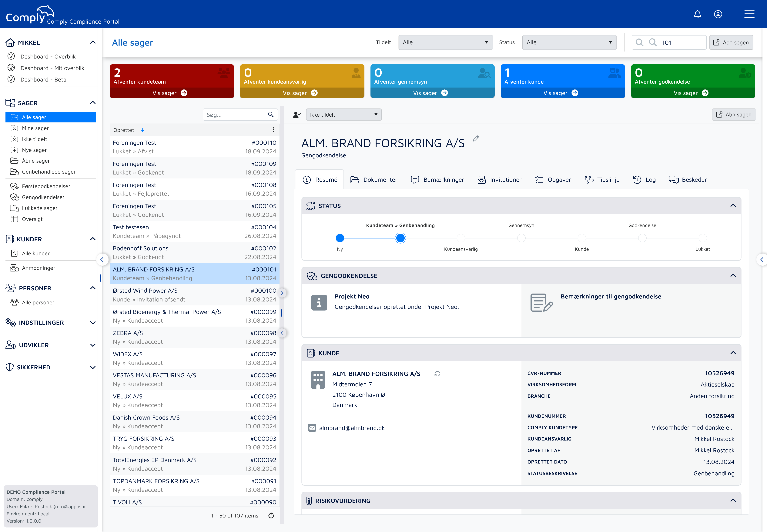
Task: Click the magnifier icon in the Søg field
Action: [271, 115]
